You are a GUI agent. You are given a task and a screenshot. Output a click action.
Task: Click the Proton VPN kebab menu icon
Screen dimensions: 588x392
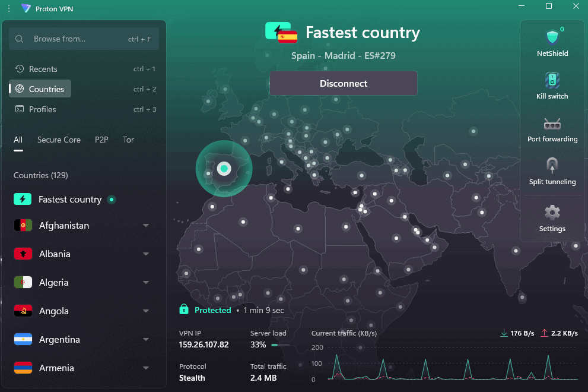(x=8, y=8)
